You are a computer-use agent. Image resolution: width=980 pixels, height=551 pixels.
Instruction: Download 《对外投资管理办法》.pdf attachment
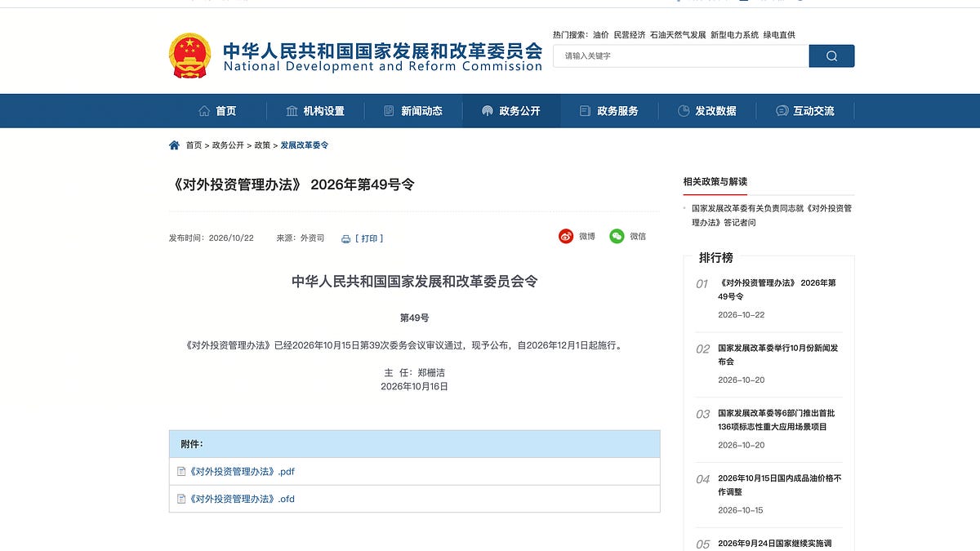coord(242,472)
